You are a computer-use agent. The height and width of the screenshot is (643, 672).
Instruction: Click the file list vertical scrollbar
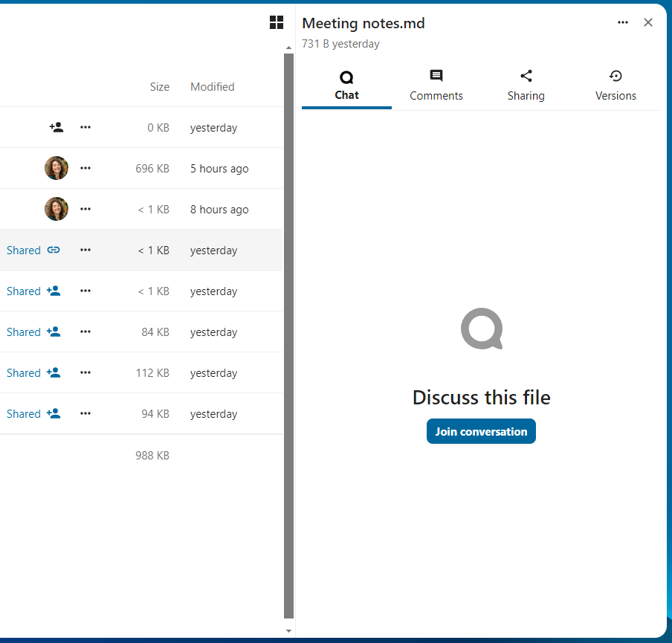(289, 335)
